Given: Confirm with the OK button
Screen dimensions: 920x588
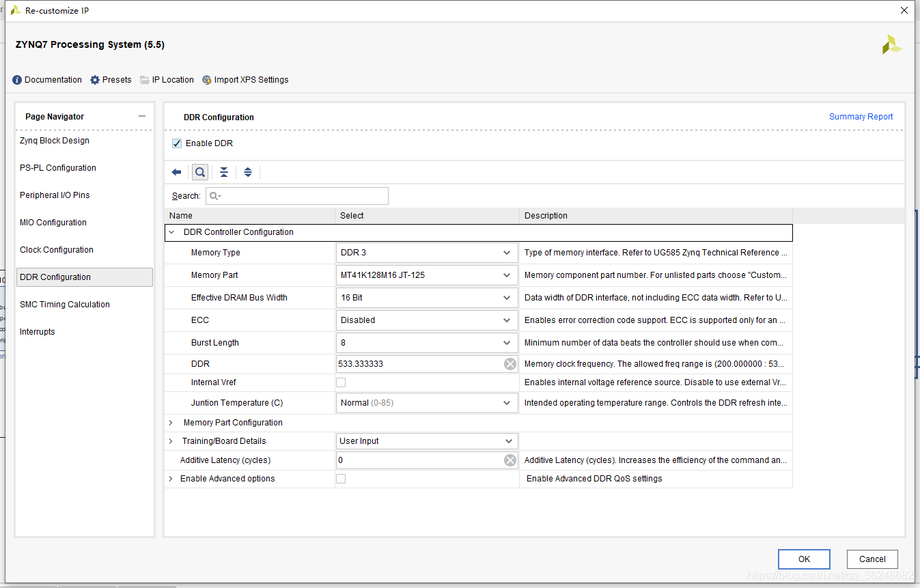Looking at the screenshot, I should (x=804, y=559).
